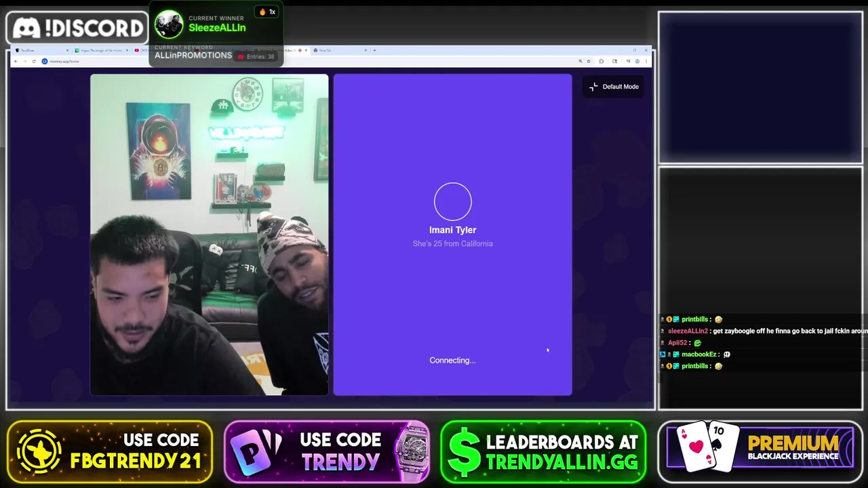The height and width of the screenshot is (488, 868).
Task: Click the browser Back arrow
Action: 16,61
